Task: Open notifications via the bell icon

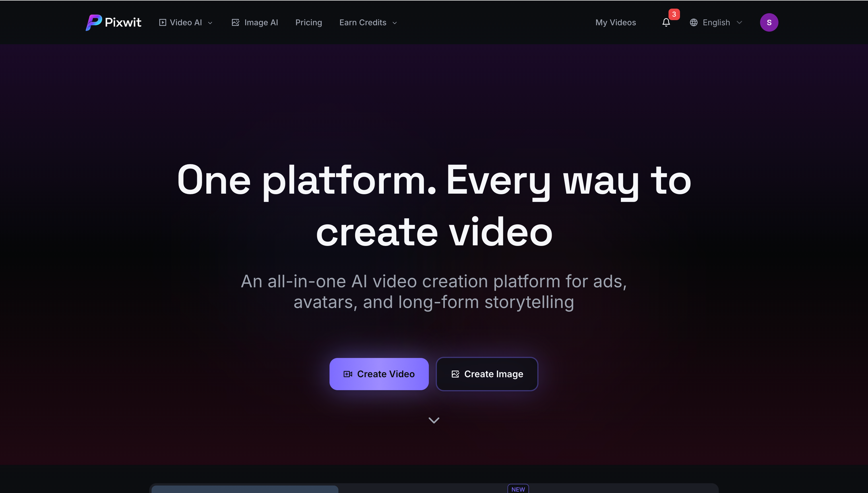Action: (x=666, y=22)
